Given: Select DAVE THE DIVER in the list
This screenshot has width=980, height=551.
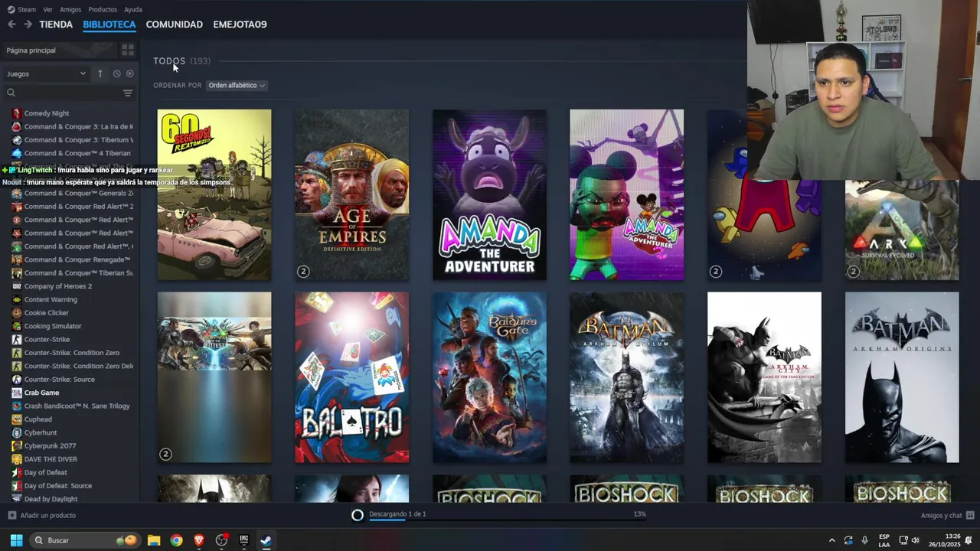Looking at the screenshot, I should 51,459.
